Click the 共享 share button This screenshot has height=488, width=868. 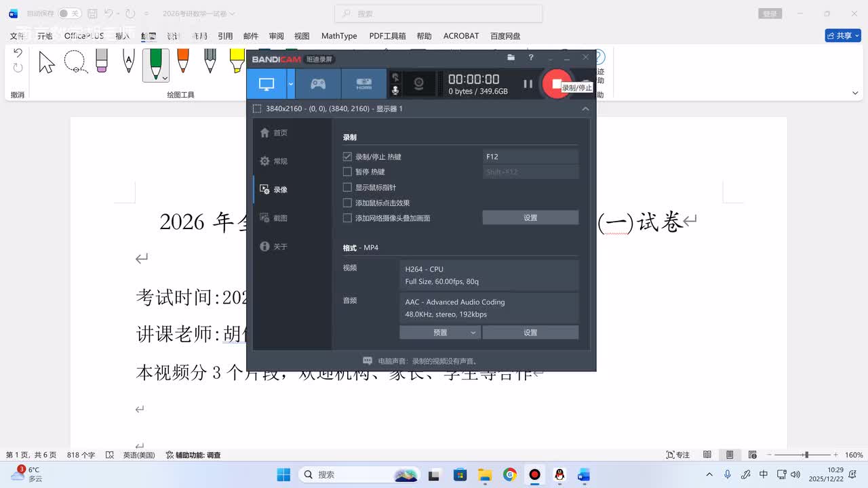tap(843, 35)
